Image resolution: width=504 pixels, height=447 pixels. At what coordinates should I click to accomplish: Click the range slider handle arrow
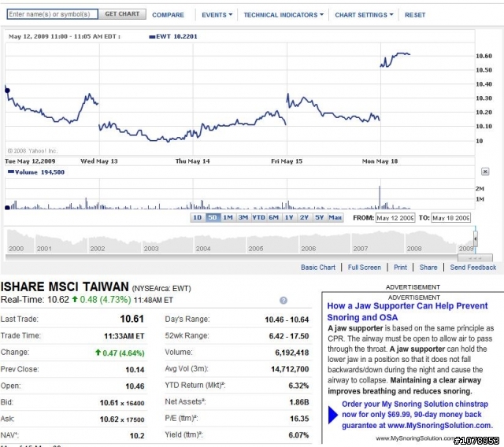[x=476, y=239]
